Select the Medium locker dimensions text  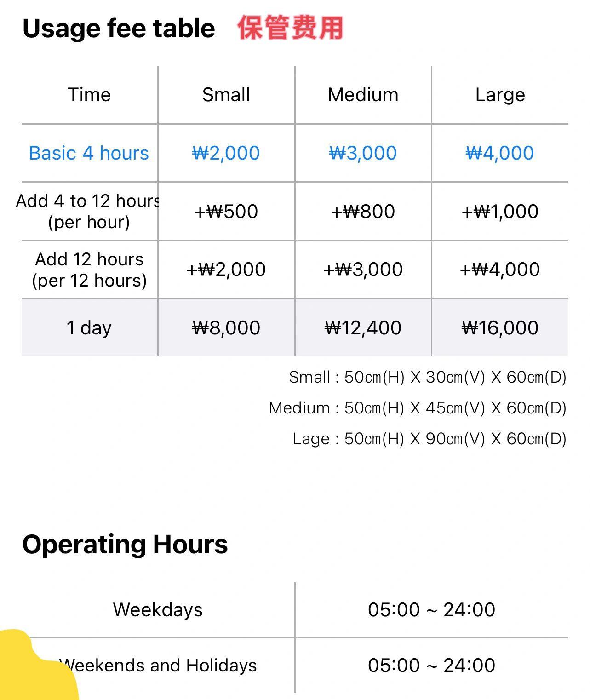pos(418,408)
